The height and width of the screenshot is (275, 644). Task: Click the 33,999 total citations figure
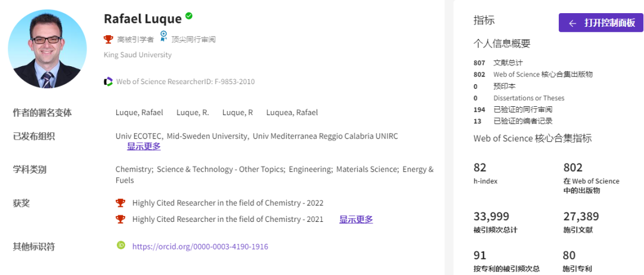pos(491,216)
